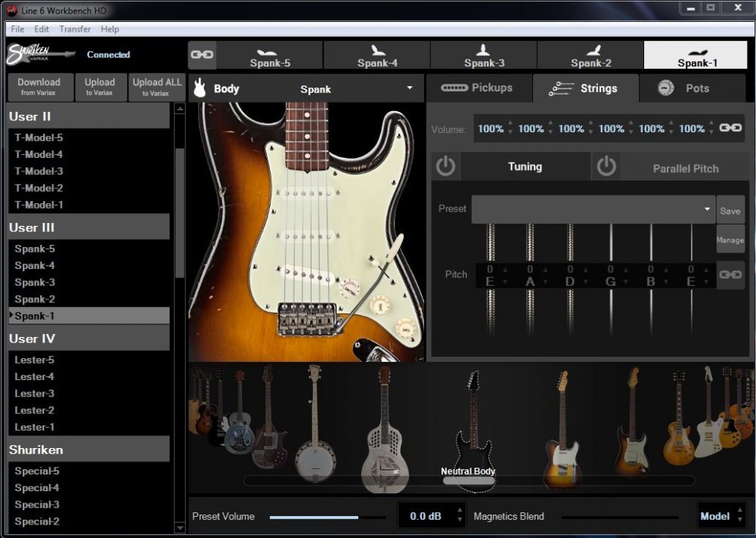
Task: Click the pitch link icon
Action: [730, 274]
